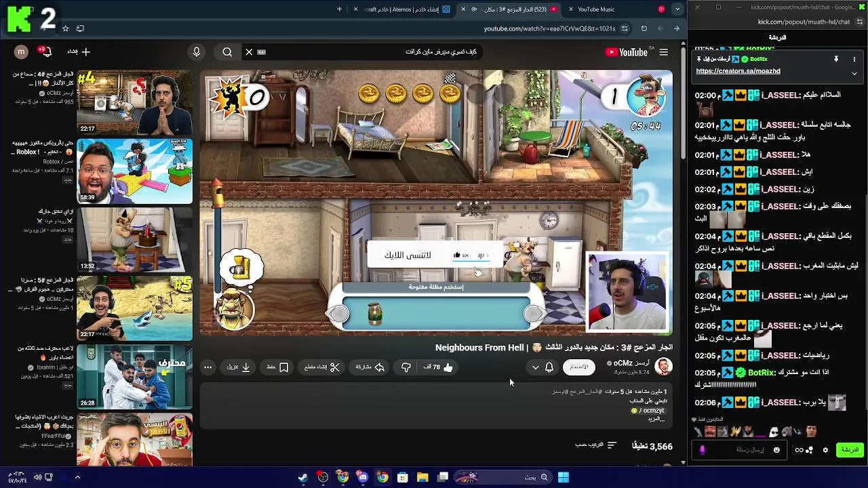Open YouTube notifications bell in header
Image resolution: width=868 pixels, height=488 pixels.
pyautogui.click(x=45, y=52)
